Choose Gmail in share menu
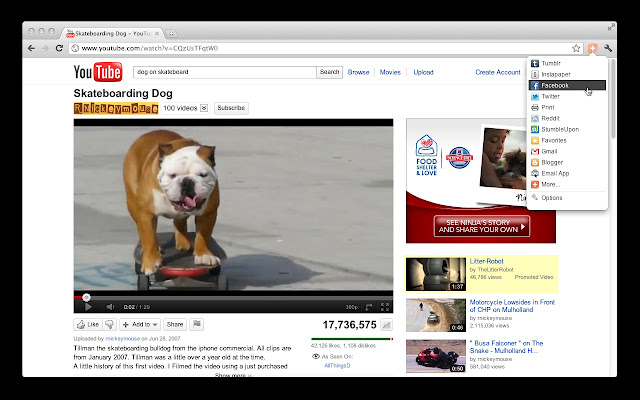 567,151
